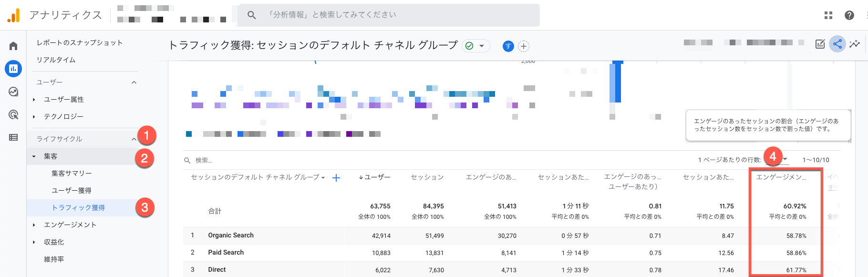Screen dimensions: 868x277
Task: Add a comparison with plus circle
Action: [x=524, y=46]
